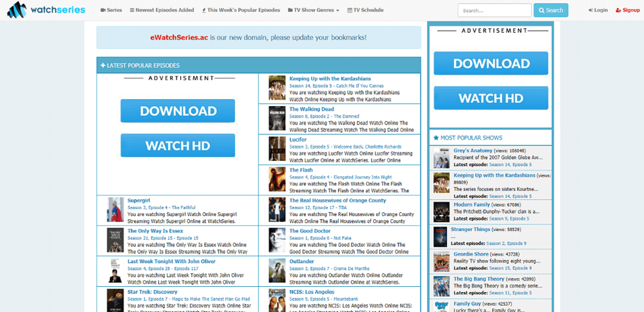
Task: Open Stranger Things Season 2 Episode 9 link
Action: 506,243
